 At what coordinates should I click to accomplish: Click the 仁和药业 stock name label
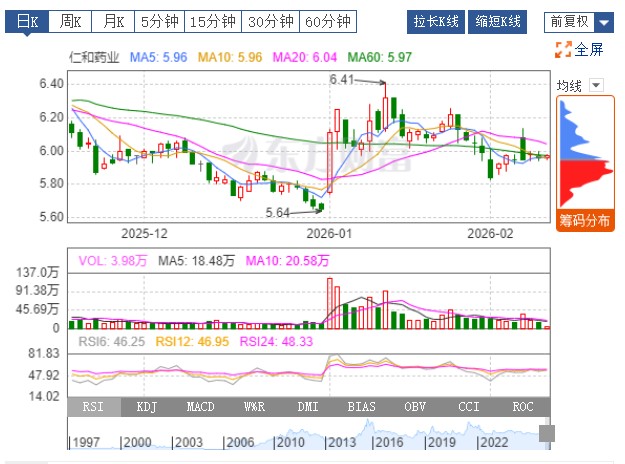(94, 57)
